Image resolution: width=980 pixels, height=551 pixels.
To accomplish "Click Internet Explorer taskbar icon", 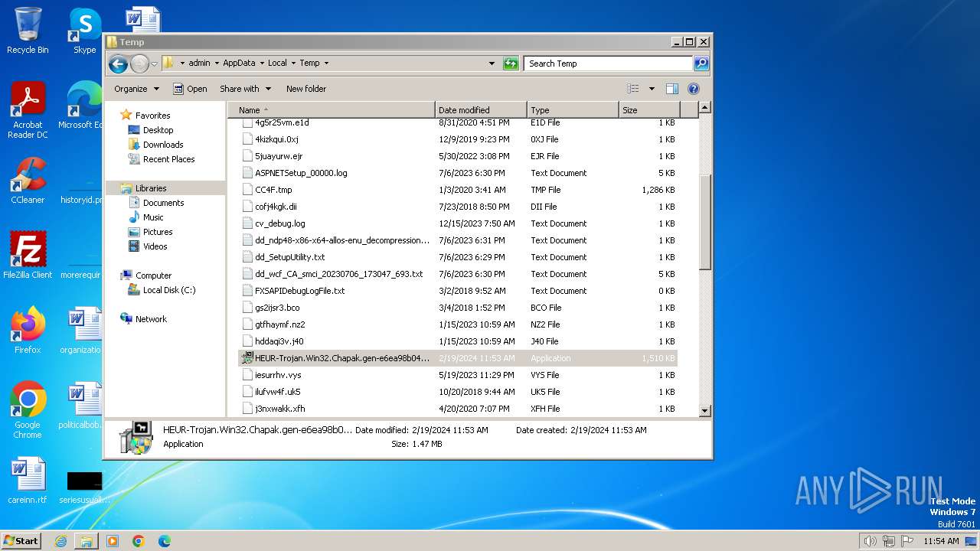I will point(60,541).
